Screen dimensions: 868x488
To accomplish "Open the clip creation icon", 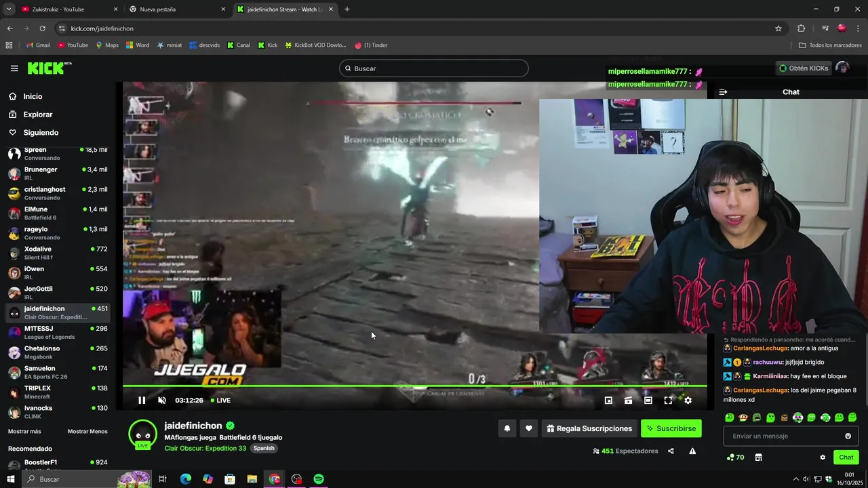I will (x=629, y=401).
